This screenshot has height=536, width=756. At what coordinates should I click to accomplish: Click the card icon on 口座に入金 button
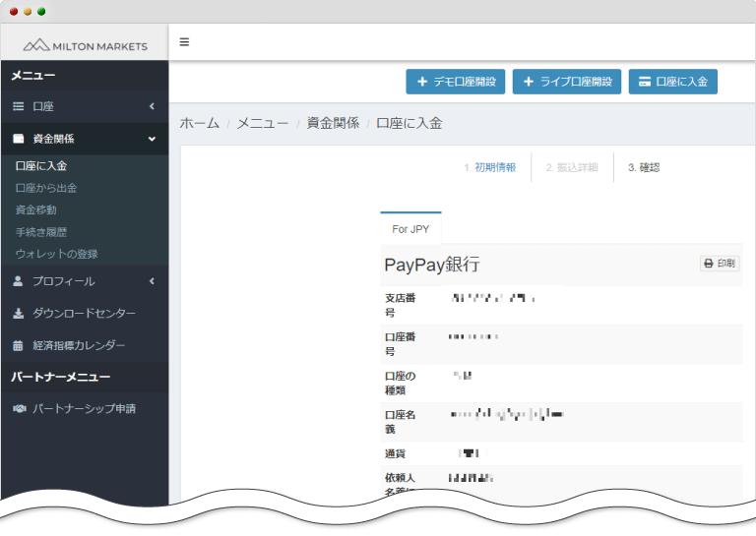coord(644,82)
